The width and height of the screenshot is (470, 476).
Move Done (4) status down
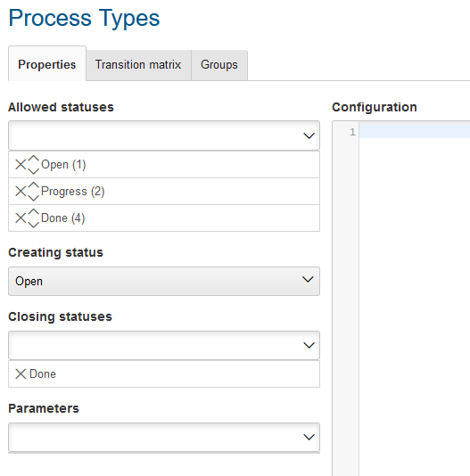pos(33,224)
